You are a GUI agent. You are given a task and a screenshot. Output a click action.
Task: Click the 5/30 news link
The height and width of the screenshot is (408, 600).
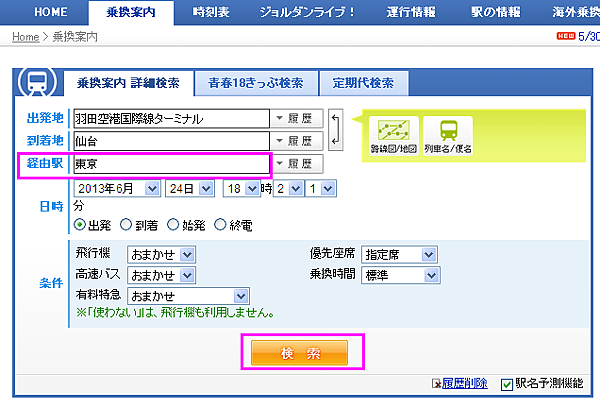589,36
